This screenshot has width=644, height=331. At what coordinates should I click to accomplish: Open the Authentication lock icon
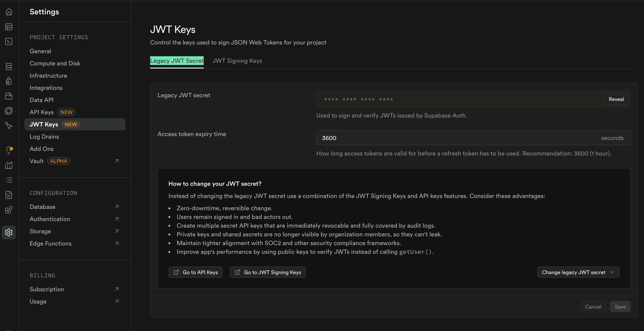pyautogui.click(x=9, y=81)
